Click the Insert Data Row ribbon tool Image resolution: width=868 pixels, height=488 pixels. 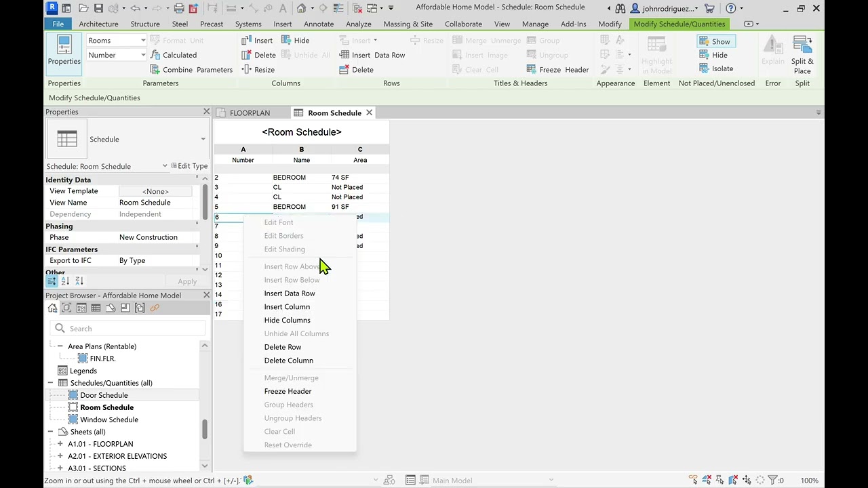[x=372, y=55]
